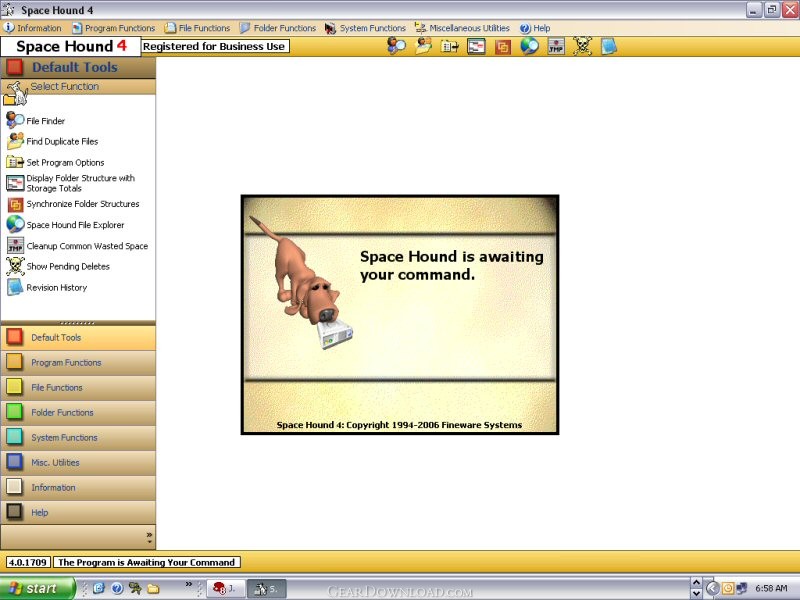The image size is (800, 600).
Task: Click Cleanup Common Wasted Space TMP toolbar icon
Action: tap(556, 46)
